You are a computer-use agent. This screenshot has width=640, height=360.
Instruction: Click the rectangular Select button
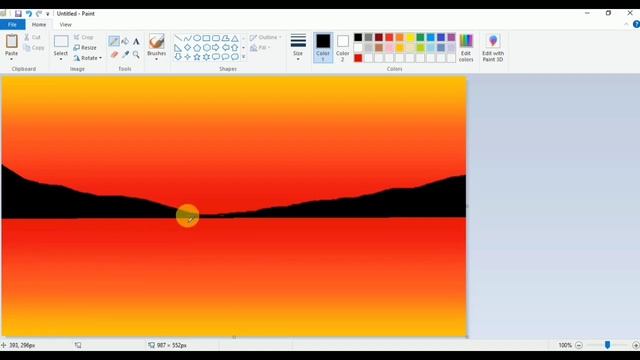(61, 41)
